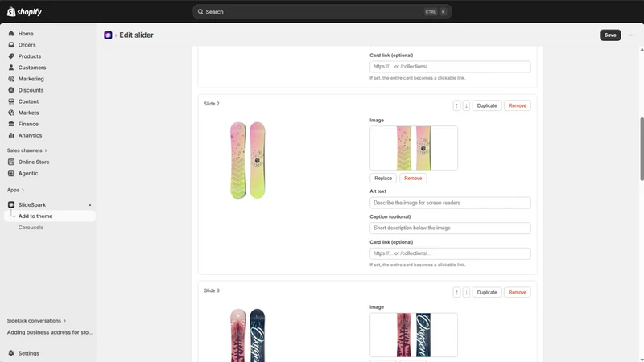Expand Sidekick conversations
The height and width of the screenshot is (362, 644).
(x=36, y=320)
